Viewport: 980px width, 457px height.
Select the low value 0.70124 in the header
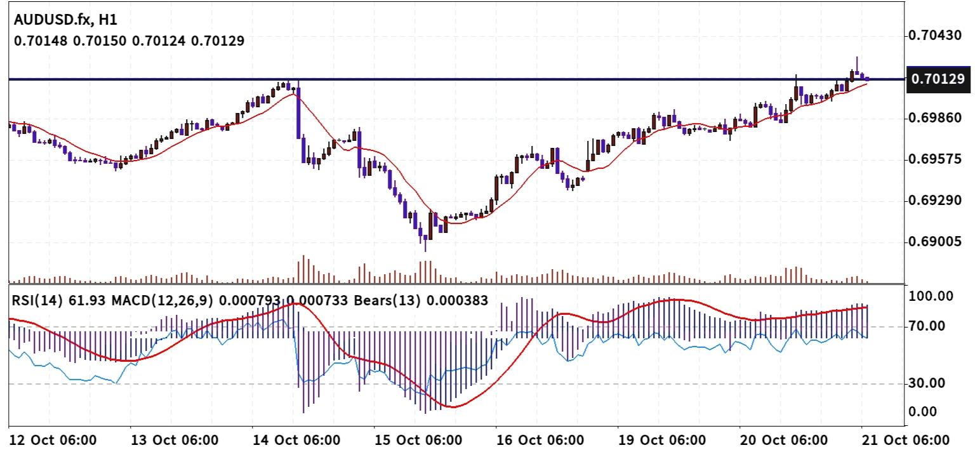click(x=160, y=41)
